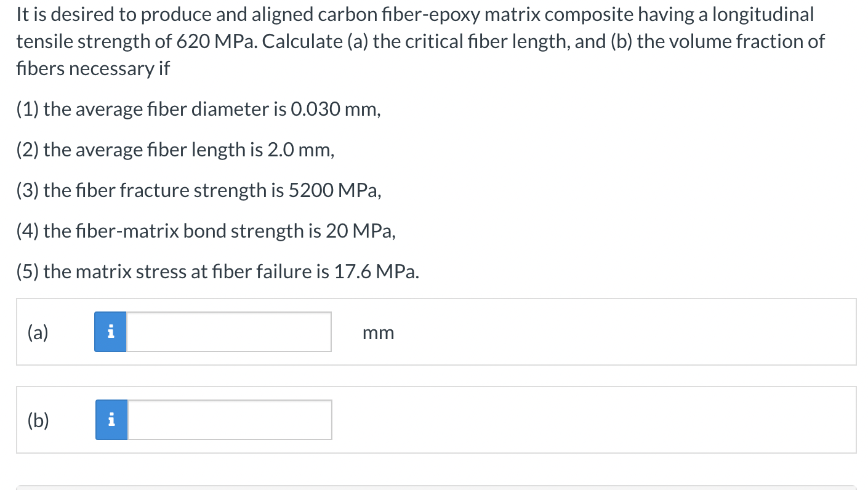This screenshot has width=868, height=490.
Task: Click the line stating average fiber diameter 0.030 mm
Action: tap(198, 110)
